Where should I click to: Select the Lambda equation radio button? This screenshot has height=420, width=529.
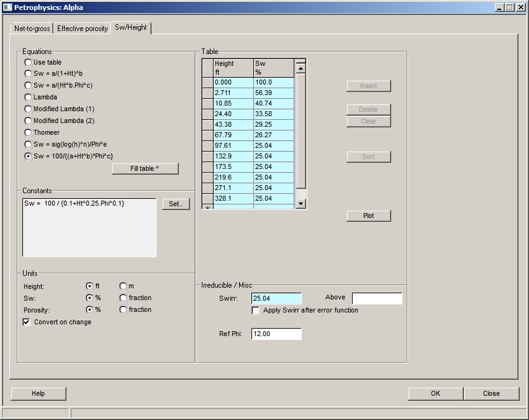pos(28,97)
